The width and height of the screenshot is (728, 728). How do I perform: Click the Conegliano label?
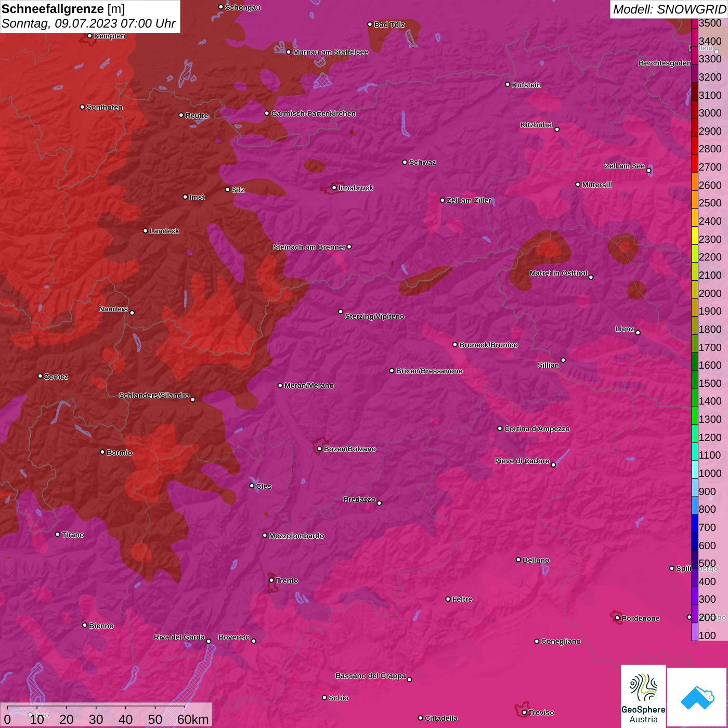coord(561,641)
